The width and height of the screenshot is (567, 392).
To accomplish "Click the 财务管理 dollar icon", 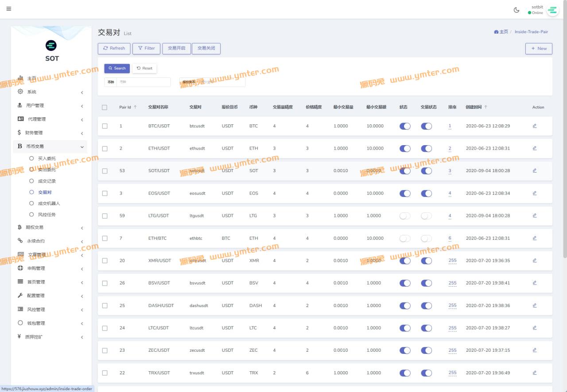I will click(19, 132).
